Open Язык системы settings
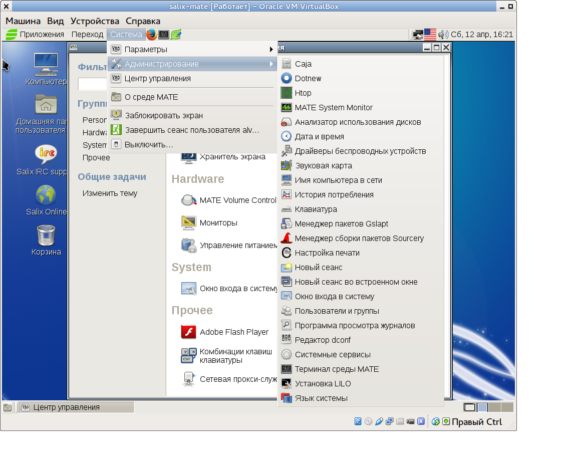Image resolution: width=572 pixels, height=449 pixels. click(x=360, y=398)
